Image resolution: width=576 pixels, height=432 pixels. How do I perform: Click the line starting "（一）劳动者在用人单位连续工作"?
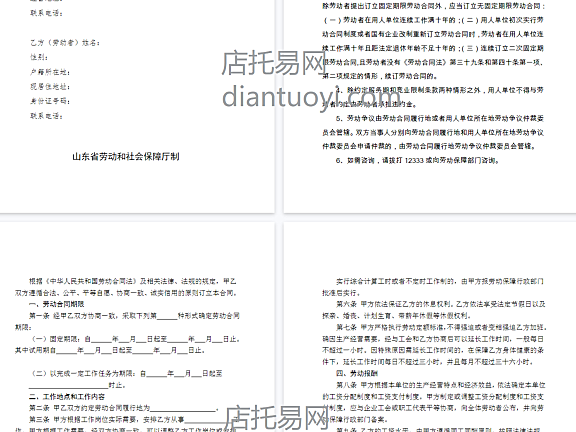[x=433, y=20]
